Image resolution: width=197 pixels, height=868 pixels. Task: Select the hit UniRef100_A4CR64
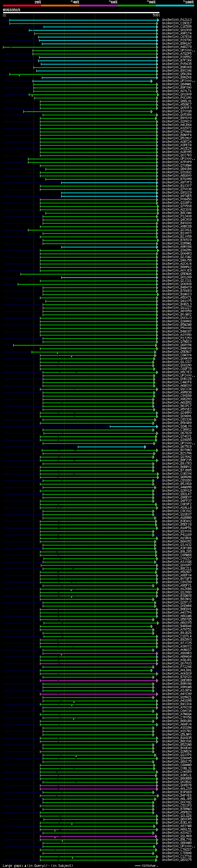[177, 125]
